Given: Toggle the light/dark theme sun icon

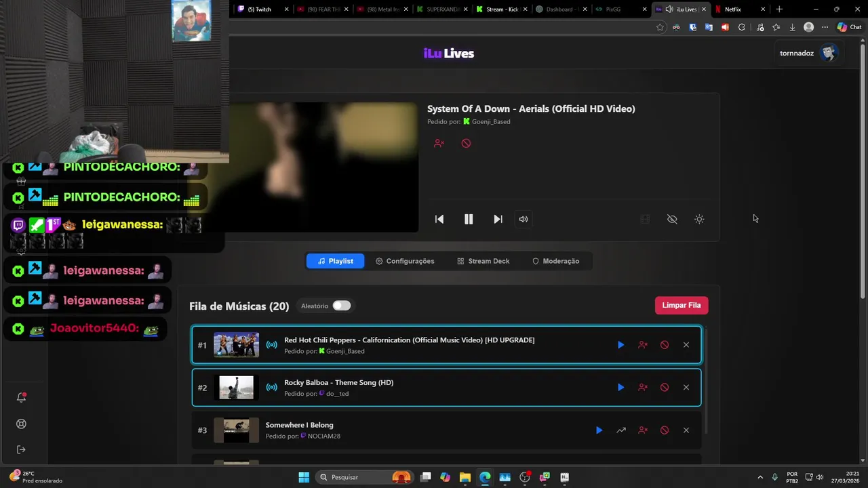Looking at the screenshot, I should [699, 219].
